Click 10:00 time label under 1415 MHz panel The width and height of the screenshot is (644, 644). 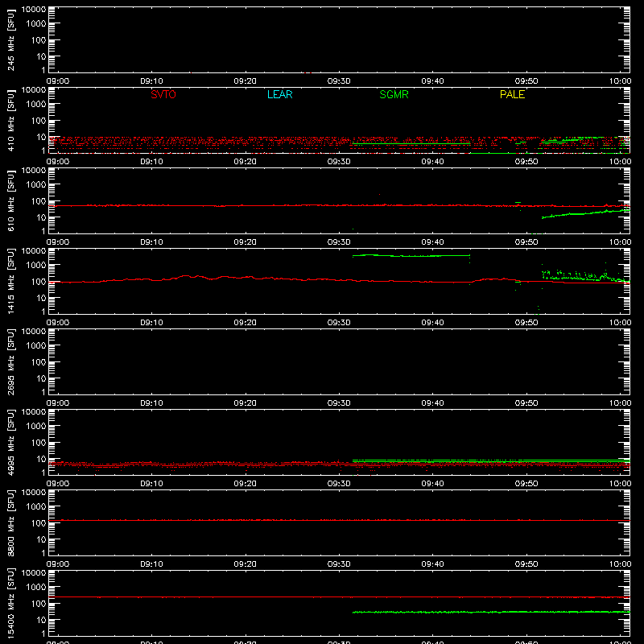pos(620,323)
